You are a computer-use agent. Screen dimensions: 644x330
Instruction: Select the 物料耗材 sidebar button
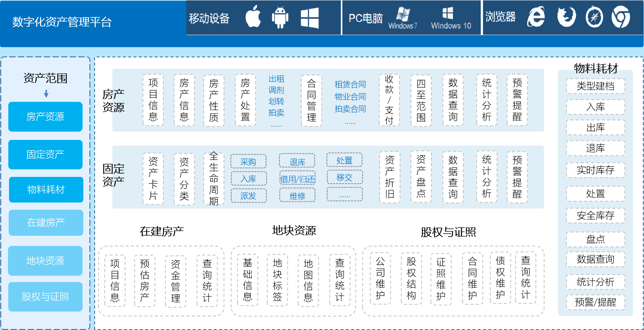(46, 189)
